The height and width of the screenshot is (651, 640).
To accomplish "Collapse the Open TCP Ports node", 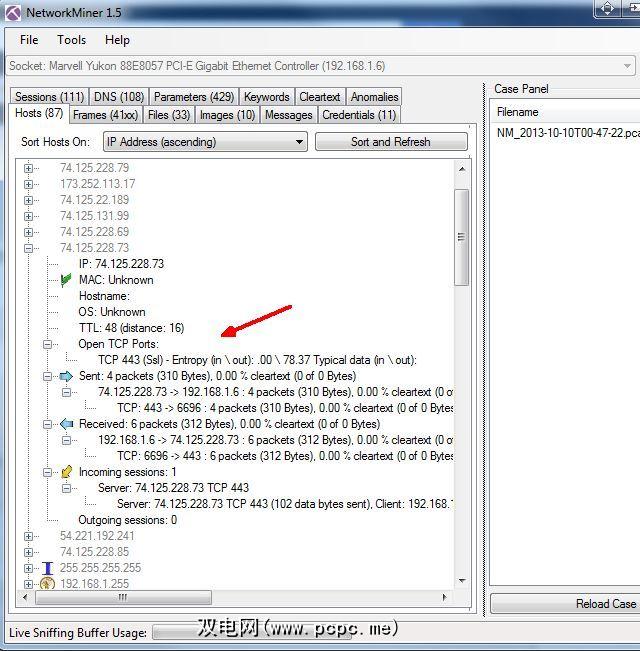I will click(x=47, y=344).
